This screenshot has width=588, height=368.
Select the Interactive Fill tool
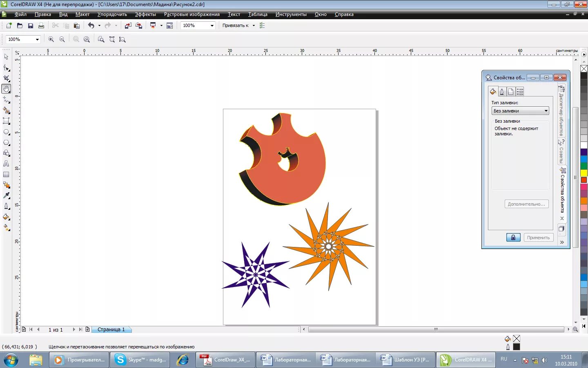click(x=6, y=228)
